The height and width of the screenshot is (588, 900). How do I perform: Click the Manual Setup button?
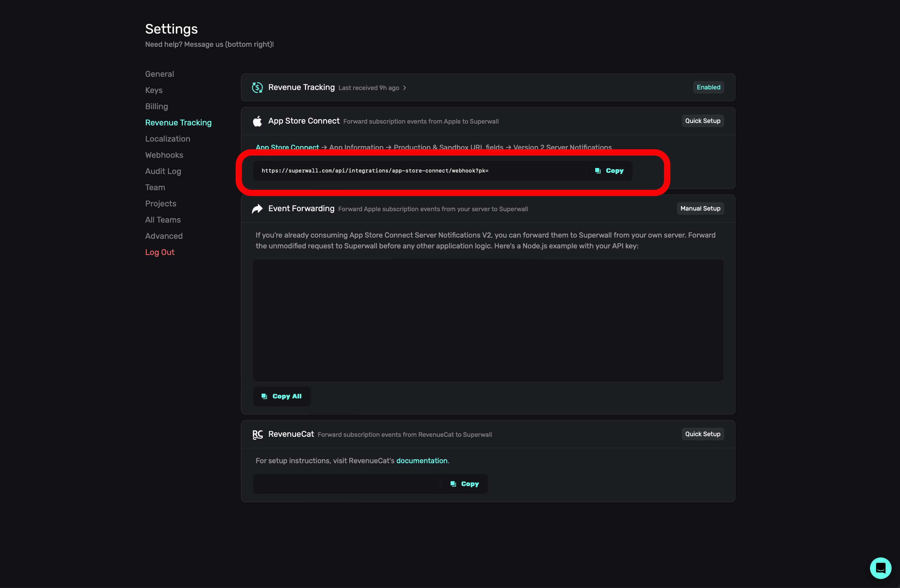coord(700,209)
